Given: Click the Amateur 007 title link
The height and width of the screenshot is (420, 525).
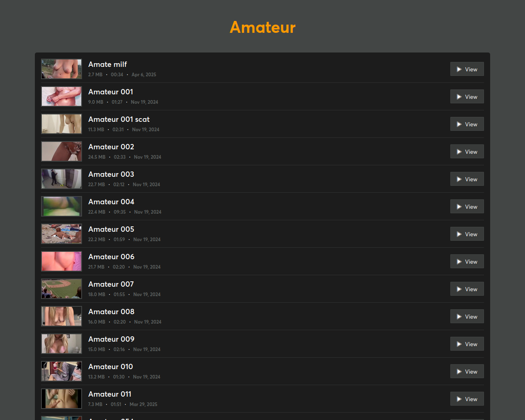Looking at the screenshot, I should (111, 284).
